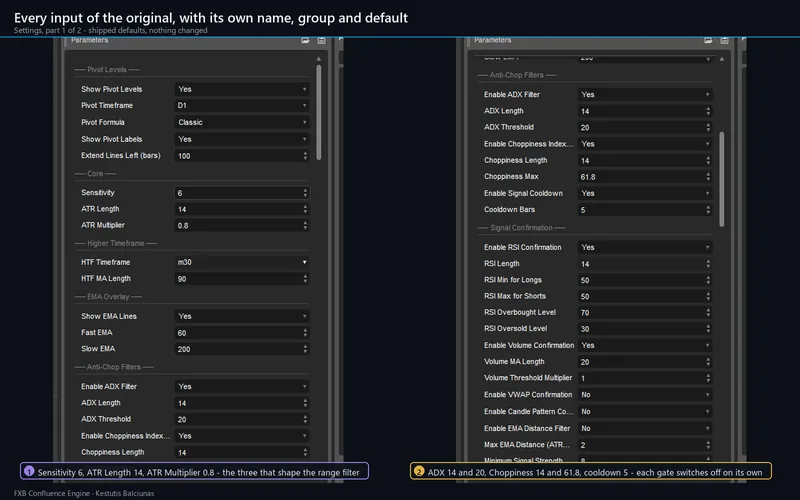Click ADX Length field in right panel

[645, 111]
